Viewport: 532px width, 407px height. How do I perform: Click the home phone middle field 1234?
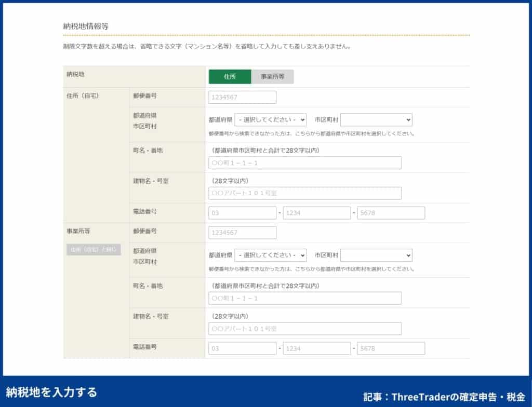(x=316, y=213)
